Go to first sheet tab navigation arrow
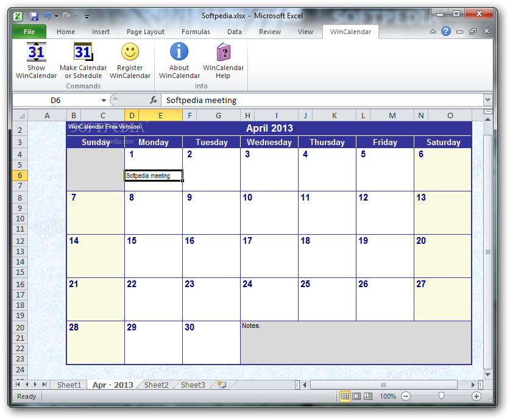The width and height of the screenshot is (510, 420). click(x=18, y=385)
